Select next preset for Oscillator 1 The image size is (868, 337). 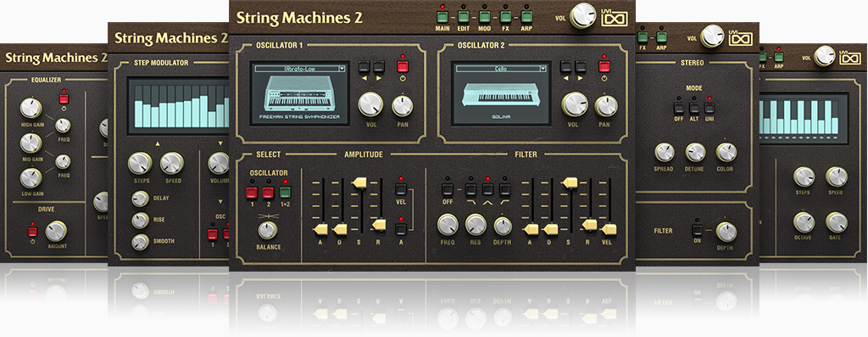(379, 67)
